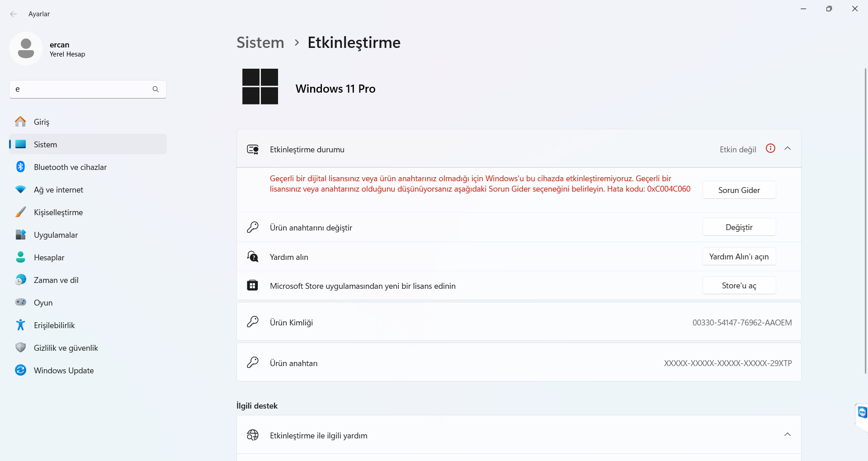
Task: Click the ercan user avatar icon
Action: click(x=26, y=48)
